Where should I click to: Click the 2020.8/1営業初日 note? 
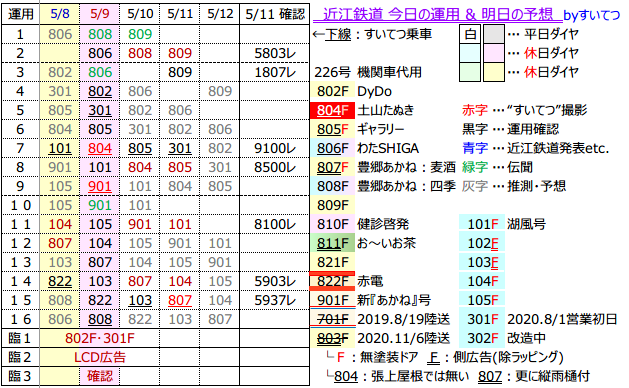(x=562, y=319)
